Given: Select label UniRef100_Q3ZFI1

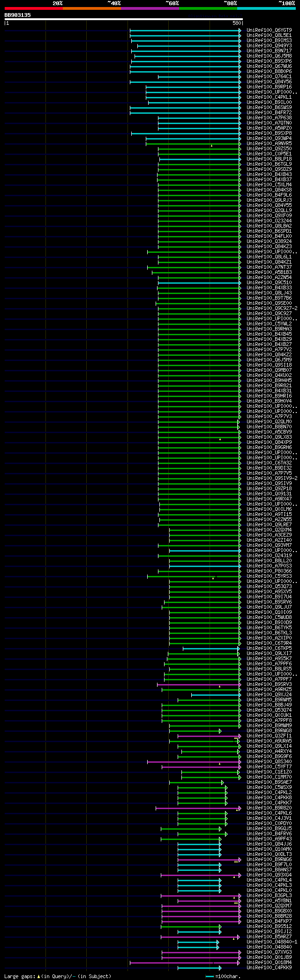Looking at the screenshot, I should pyautogui.click(x=269, y=736).
